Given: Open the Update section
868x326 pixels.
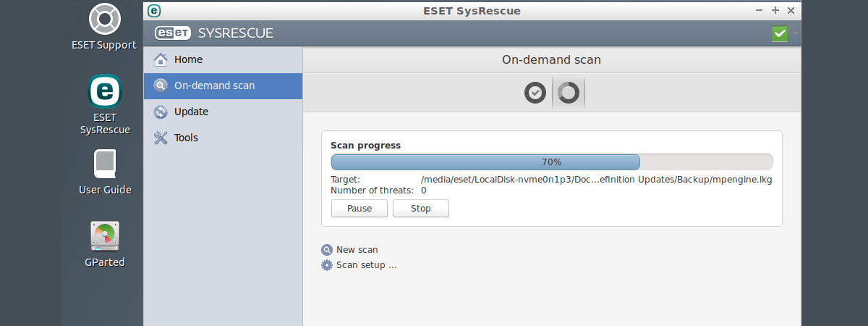Looking at the screenshot, I should (x=223, y=112).
